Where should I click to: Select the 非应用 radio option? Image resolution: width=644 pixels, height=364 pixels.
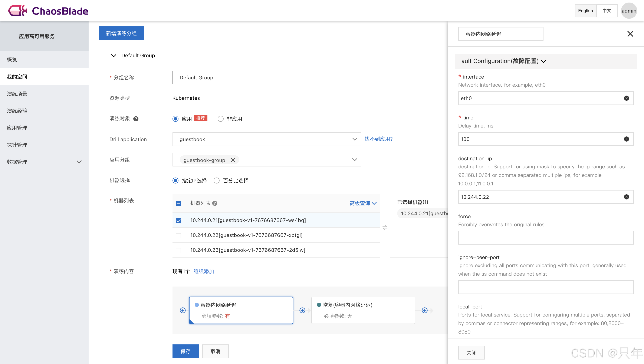220,119
